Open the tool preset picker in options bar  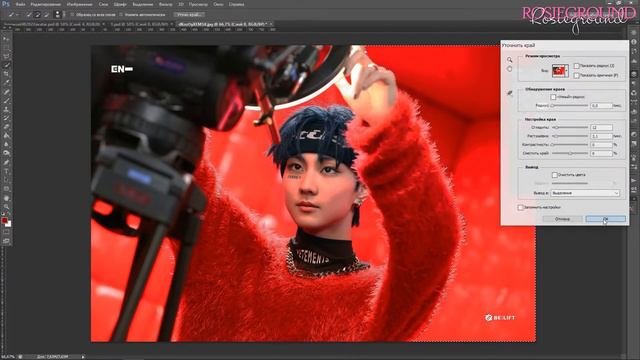tap(13, 14)
